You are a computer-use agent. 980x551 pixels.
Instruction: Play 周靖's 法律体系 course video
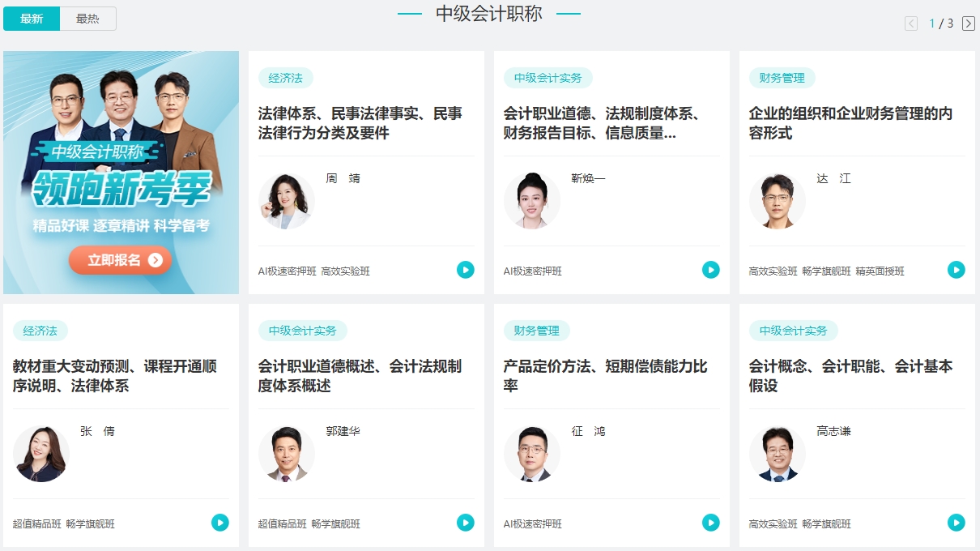(465, 270)
